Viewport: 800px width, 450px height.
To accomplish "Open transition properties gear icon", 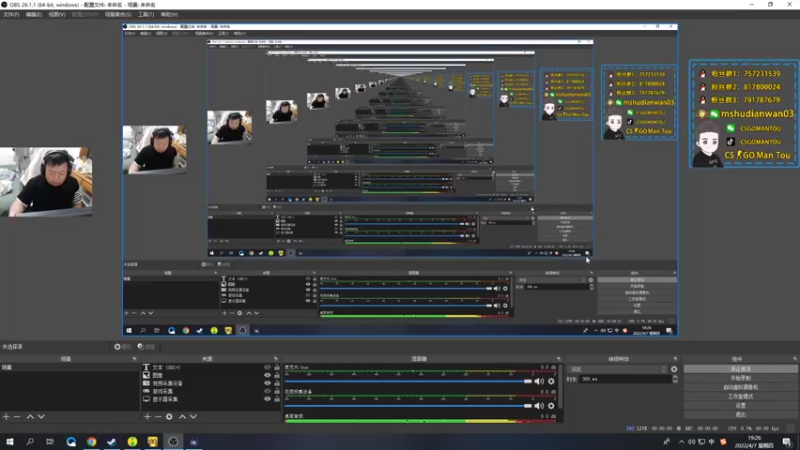I will [674, 369].
